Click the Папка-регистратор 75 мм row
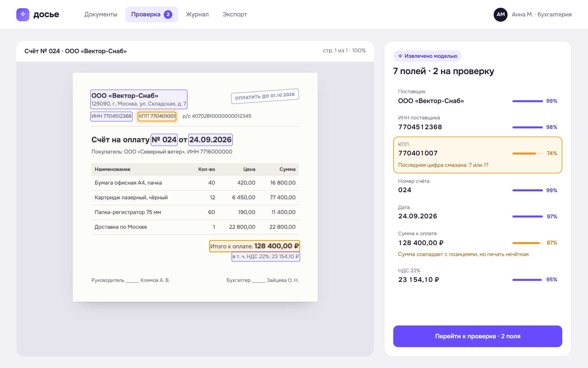The image size is (588, 368). point(195,212)
